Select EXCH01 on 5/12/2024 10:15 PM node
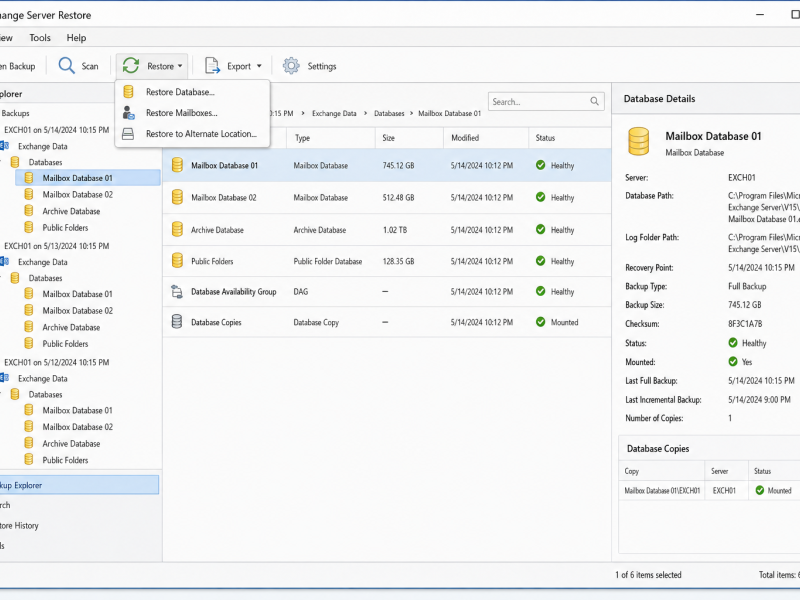 [x=57, y=362]
